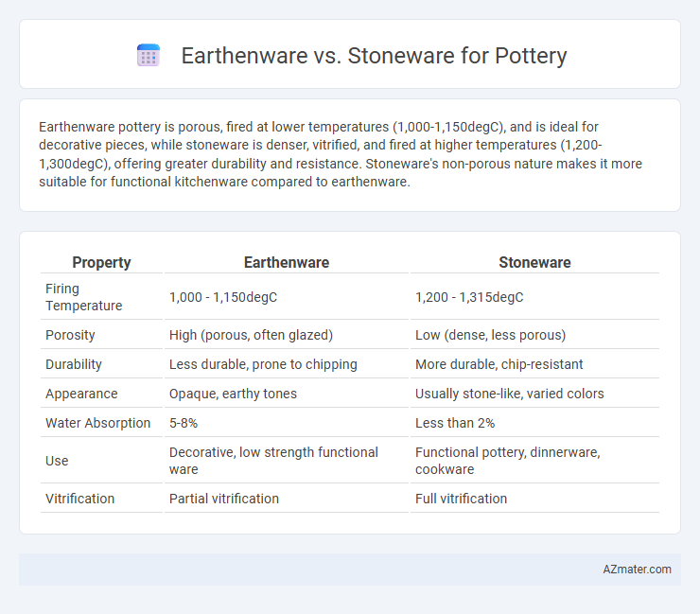Click the heading 'Earthenware vs. Stoneware for Pottery'
Image resolution: width=700 pixels, height=614 pixels.
(x=374, y=56)
